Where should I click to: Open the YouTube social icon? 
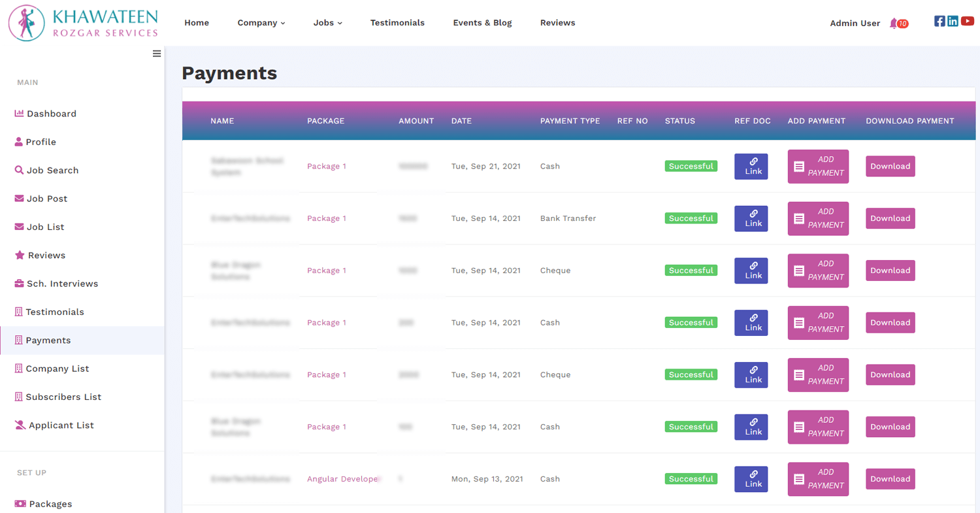click(x=967, y=21)
